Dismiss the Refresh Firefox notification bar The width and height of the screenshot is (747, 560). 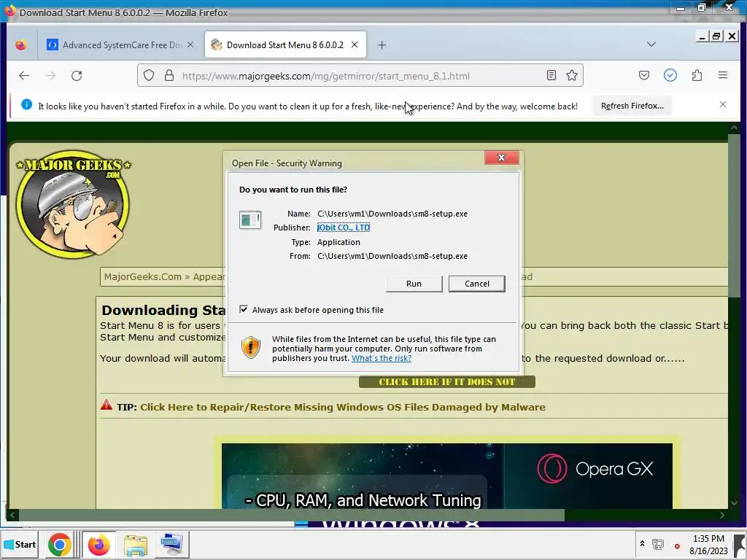point(723,105)
